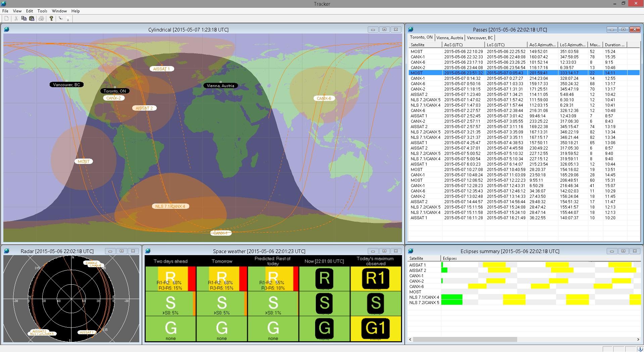Click the MOST satellite label on the map

(84, 161)
